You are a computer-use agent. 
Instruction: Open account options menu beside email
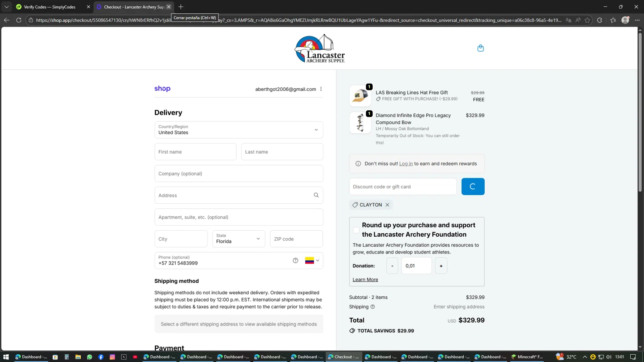pos(321,89)
